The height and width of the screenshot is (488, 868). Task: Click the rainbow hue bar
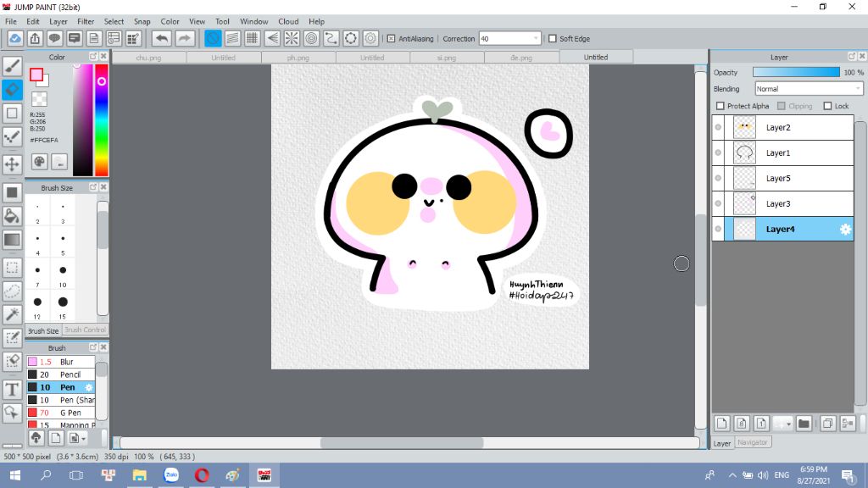click(102, 119)
